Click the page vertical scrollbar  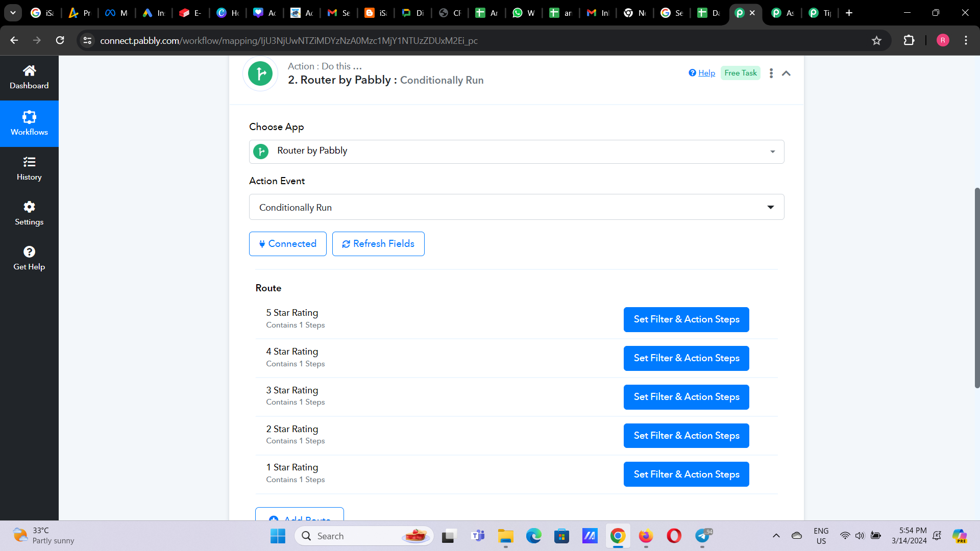(977, 288)
